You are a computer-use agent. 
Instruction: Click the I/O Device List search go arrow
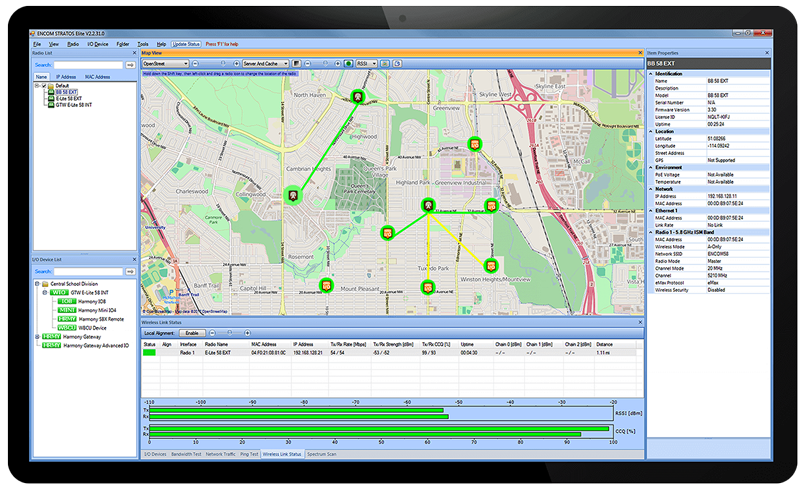130,271
